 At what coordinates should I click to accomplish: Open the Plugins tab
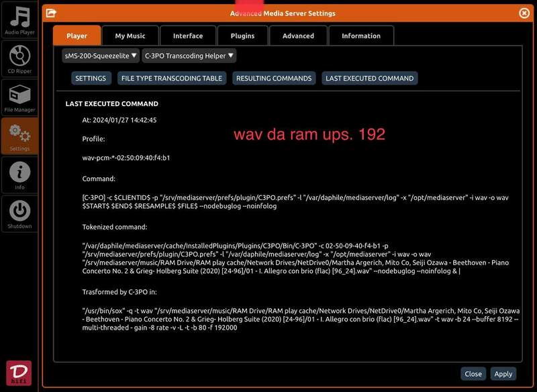pos(242,36)
